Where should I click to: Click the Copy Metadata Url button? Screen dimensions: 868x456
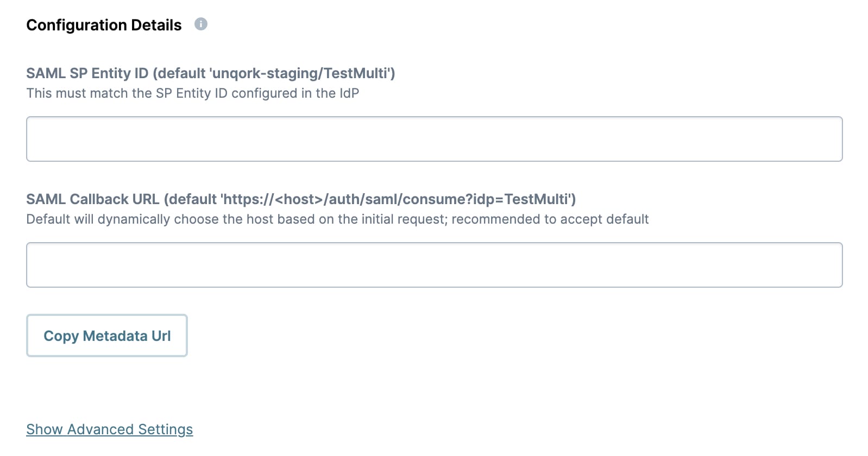[x=107, y=335]
